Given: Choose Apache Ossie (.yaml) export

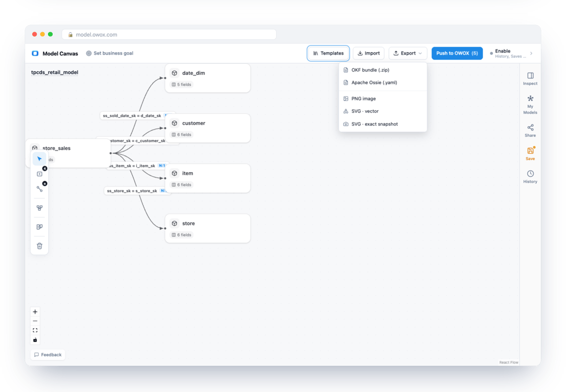Looking at the screenshot, I should click(383, 83).
